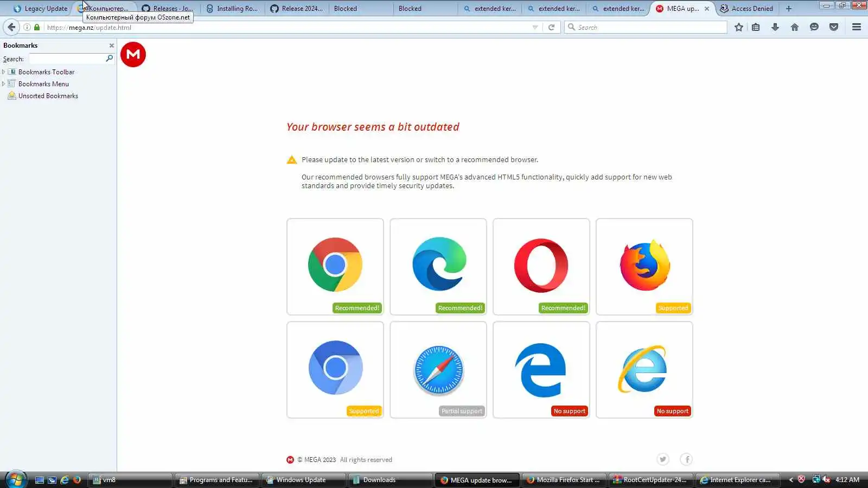
Task: Open the downloads arrow button
Action: [x=775, y=27]
